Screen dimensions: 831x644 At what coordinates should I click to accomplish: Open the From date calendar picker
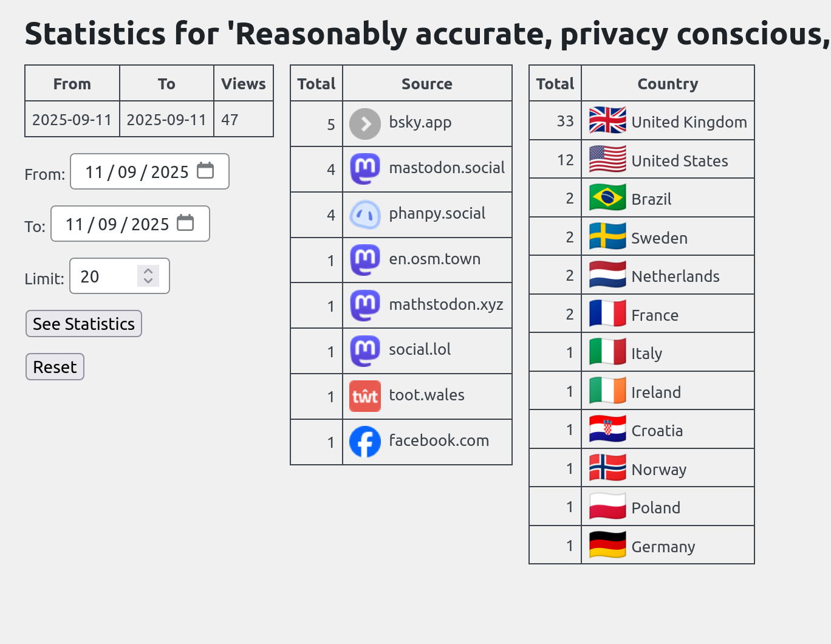(205, 171)
